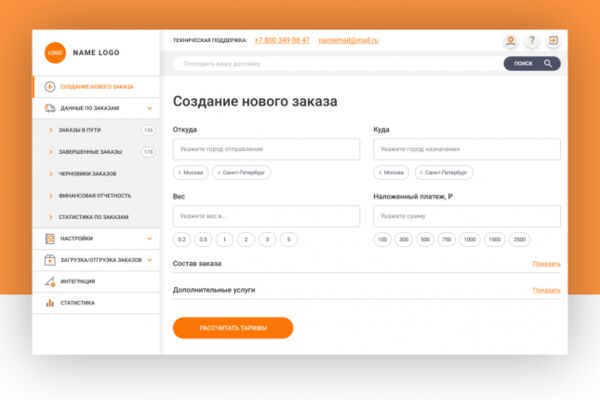Screen dimensions: 600x400
Task: Expand Загрузка/отгрузка заказов chevron
Action: [x=150, y=260]
